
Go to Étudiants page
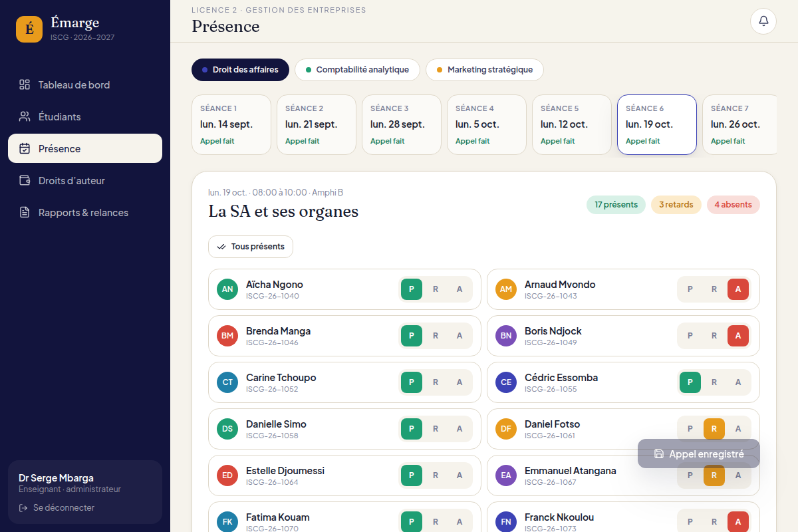[x=85, y=116]
